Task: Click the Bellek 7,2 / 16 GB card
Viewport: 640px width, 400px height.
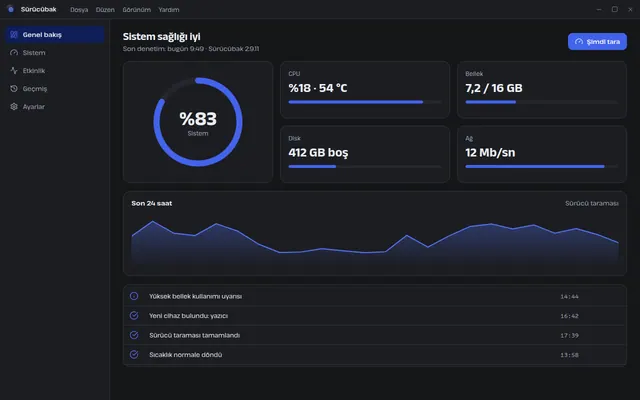Action: 542,90
